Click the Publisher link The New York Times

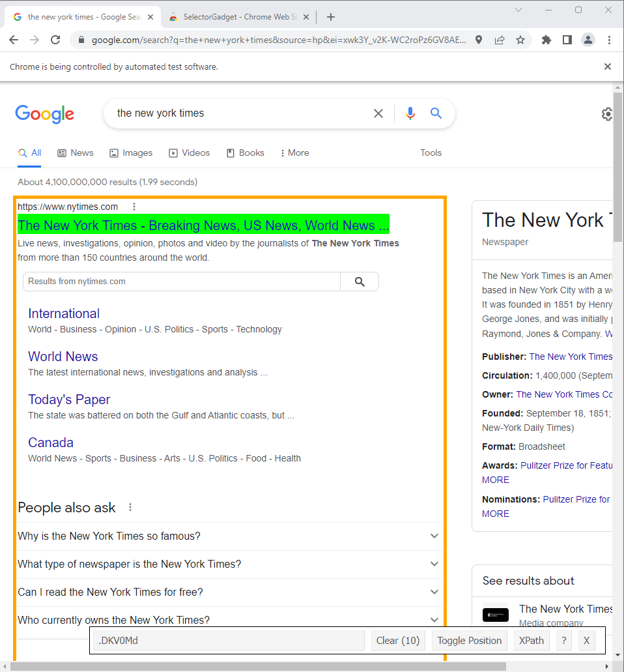tap(571, 357)
